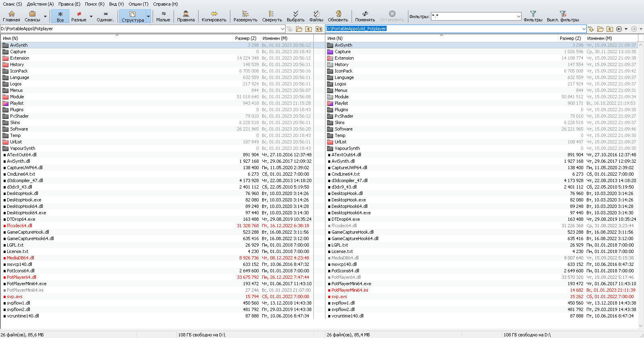
Task: Select UrlList folder in left pane
Action: pyautogui.click(x=16, y=142)
